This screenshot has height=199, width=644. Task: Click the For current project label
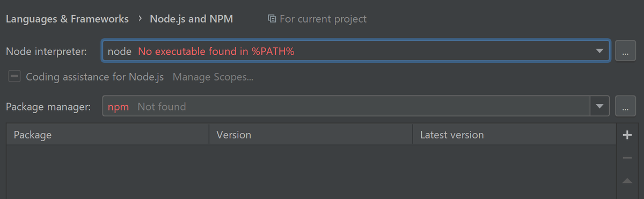[x=323, y=19]
